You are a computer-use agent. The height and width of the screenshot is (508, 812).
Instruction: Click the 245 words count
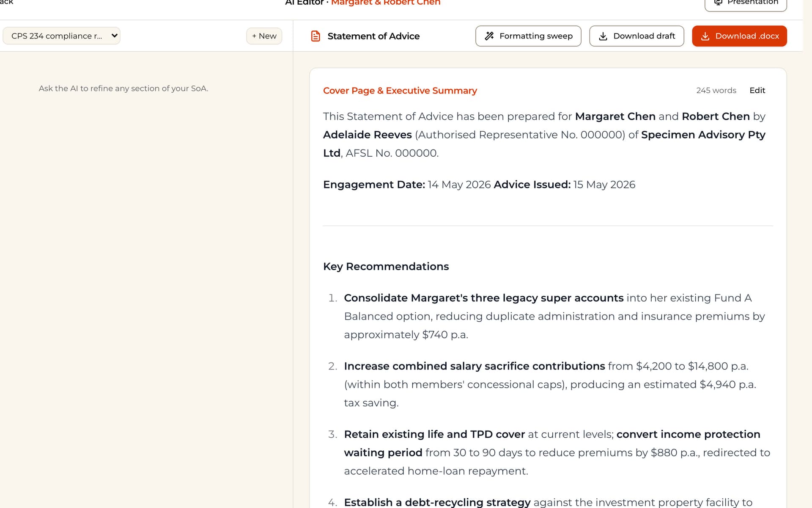(716, 90)
